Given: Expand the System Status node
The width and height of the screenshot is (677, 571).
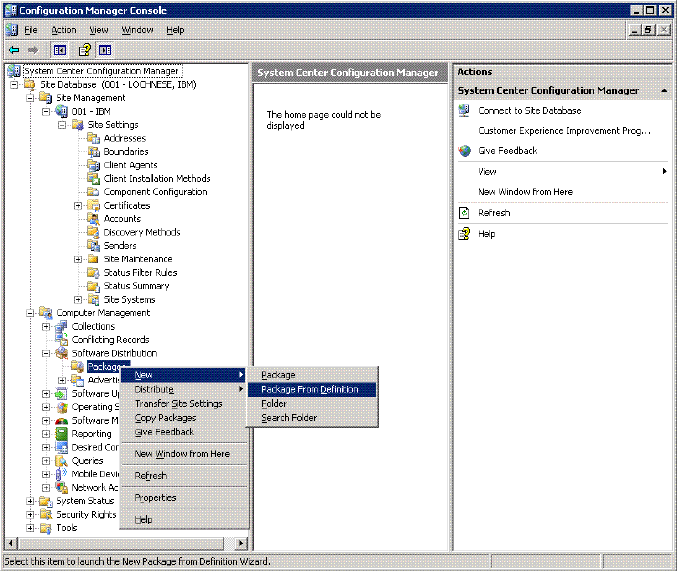Looking at the screenshot, I should coord(30,501).
